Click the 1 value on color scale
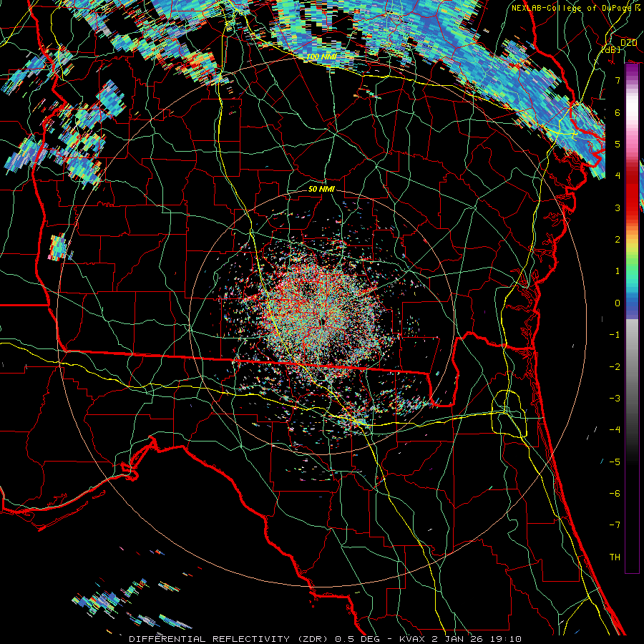The width and height of the screenshot is (644, 644). [x=618, y=271]
